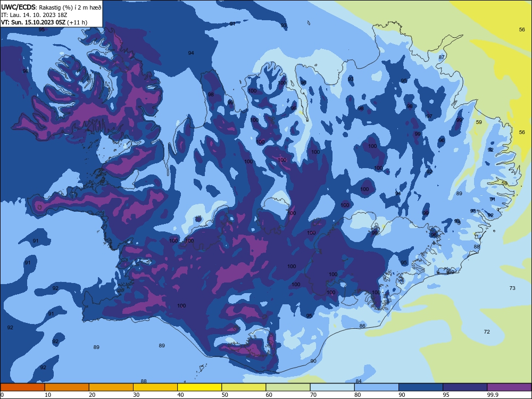Click the yellow-green 50–60 legend swatch
This screenshot has height=399, width=532.
pyautogui.click(x=244, y=387)
